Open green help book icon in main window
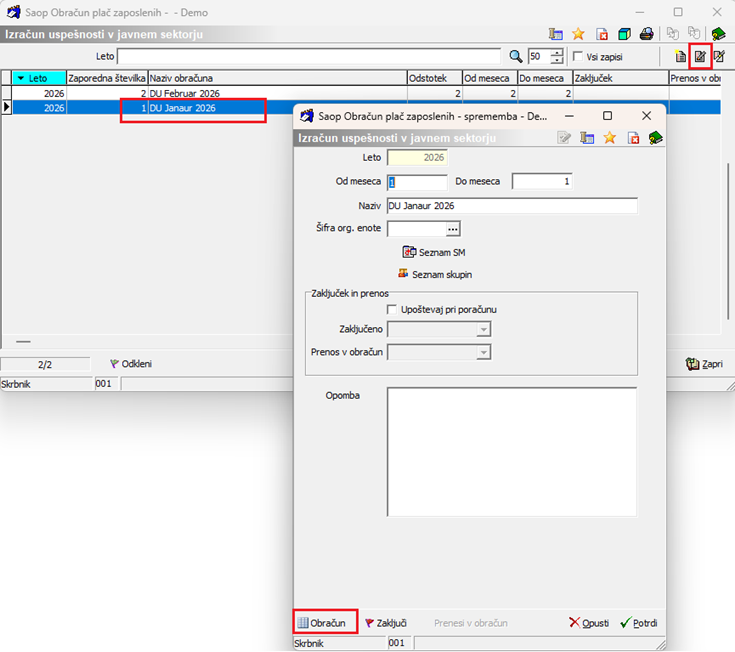The height and width of the screenshot is (652, 735). click(x=718, y=34)
